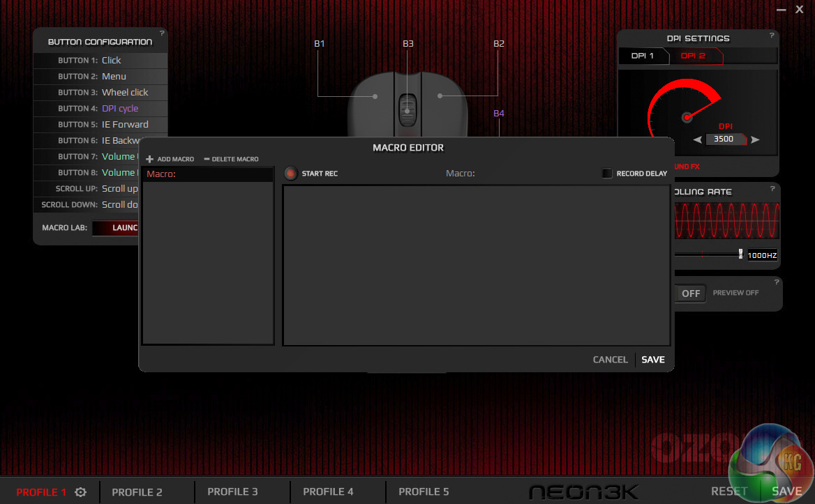
Task: Click the Delete Macro minus icon
Action: [x=207, y=159]
